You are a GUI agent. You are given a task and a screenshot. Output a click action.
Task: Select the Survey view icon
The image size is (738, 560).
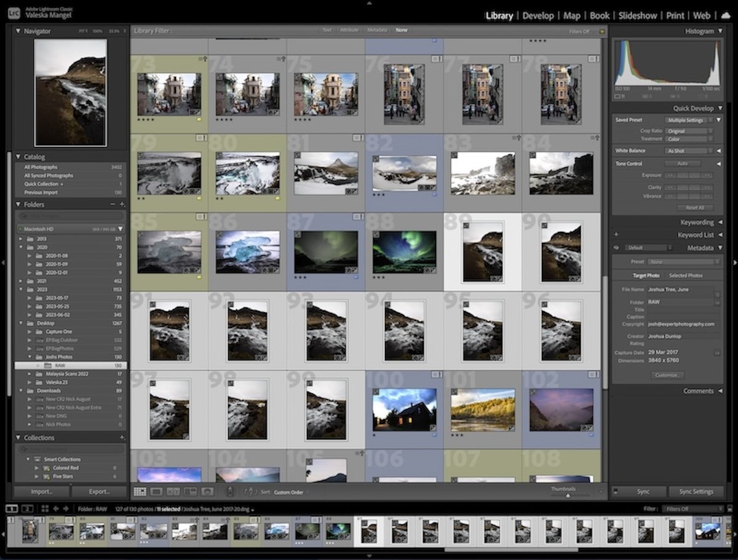click(x=189, y=491)
